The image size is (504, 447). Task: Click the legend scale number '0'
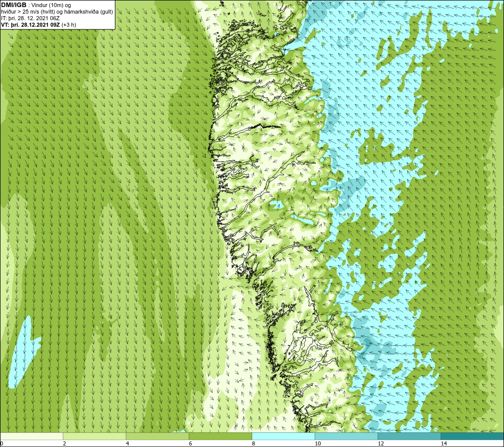[x=2, y=443]
